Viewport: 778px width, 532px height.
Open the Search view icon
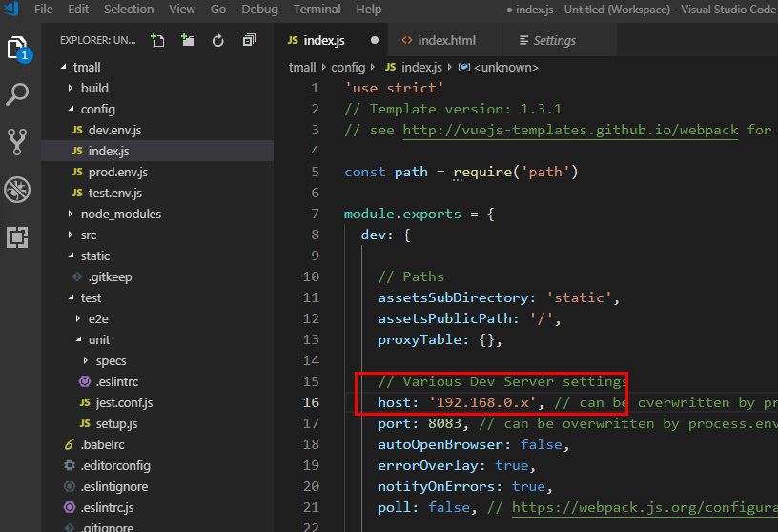(x=18, y=94)
